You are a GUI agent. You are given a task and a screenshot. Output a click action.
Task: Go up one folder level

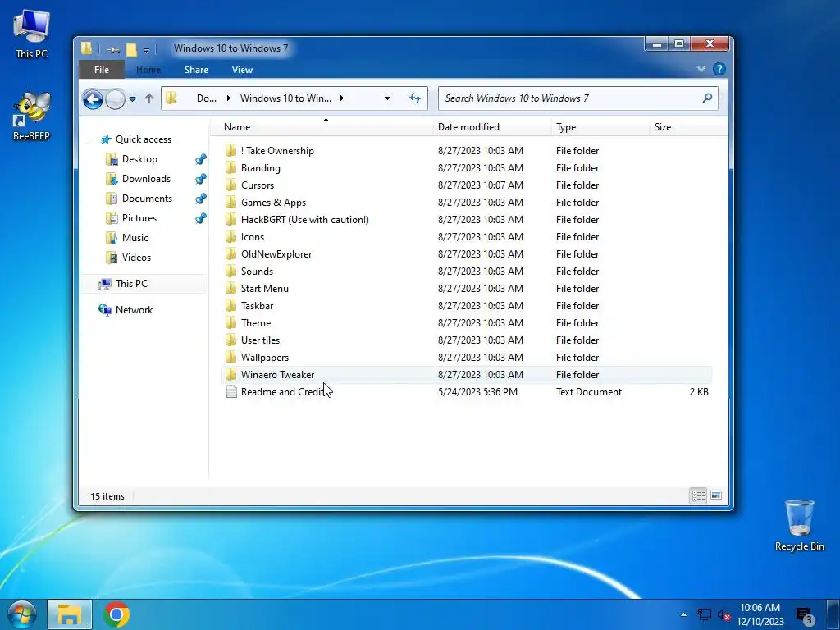point(149,98)
